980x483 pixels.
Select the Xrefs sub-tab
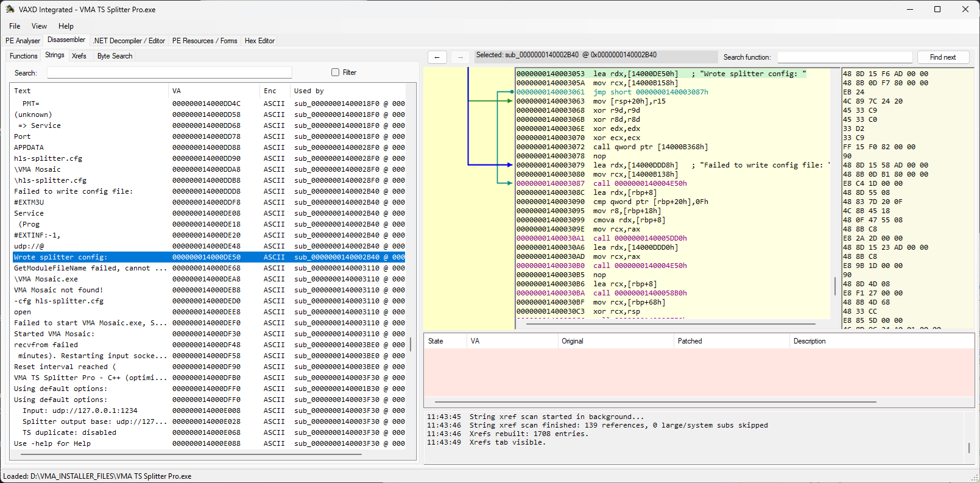79,56
